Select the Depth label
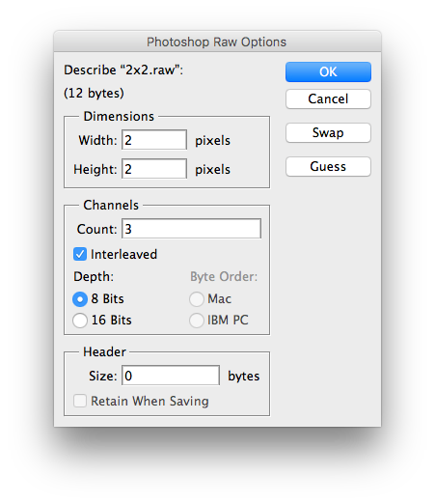The width and height of the screenshot is (435, 504). 94,277
